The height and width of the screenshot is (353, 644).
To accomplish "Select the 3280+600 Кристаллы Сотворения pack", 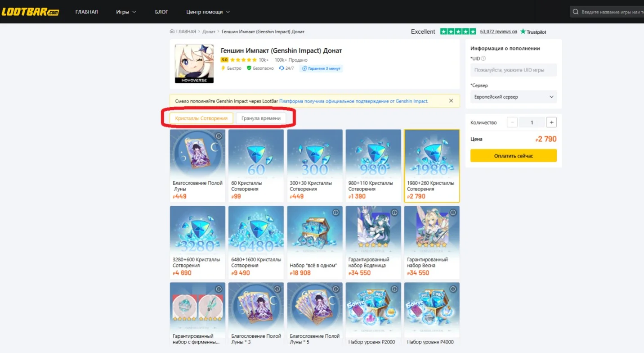I will pos(197,243).
